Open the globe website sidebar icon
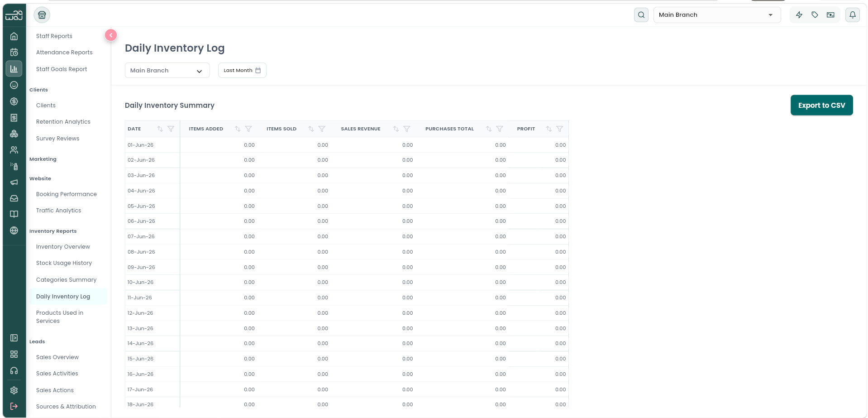Viewport: 868px width, 418px height. click(14, 231)
